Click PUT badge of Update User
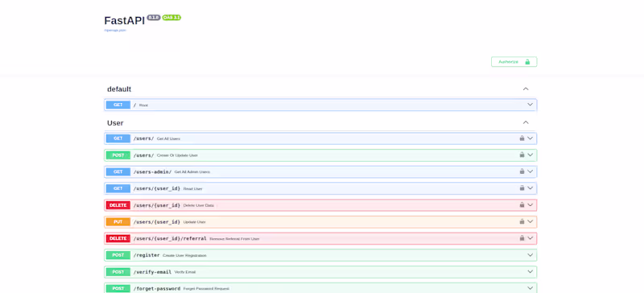 [118, 222]
